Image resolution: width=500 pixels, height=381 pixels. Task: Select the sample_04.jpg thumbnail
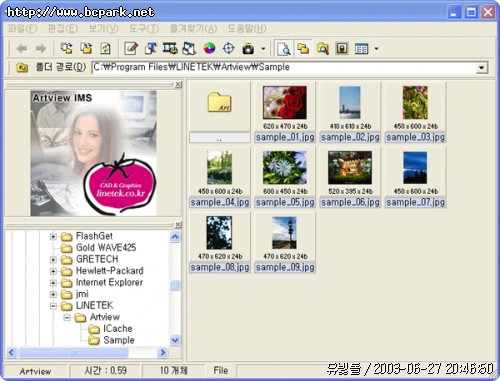(220, 178)
